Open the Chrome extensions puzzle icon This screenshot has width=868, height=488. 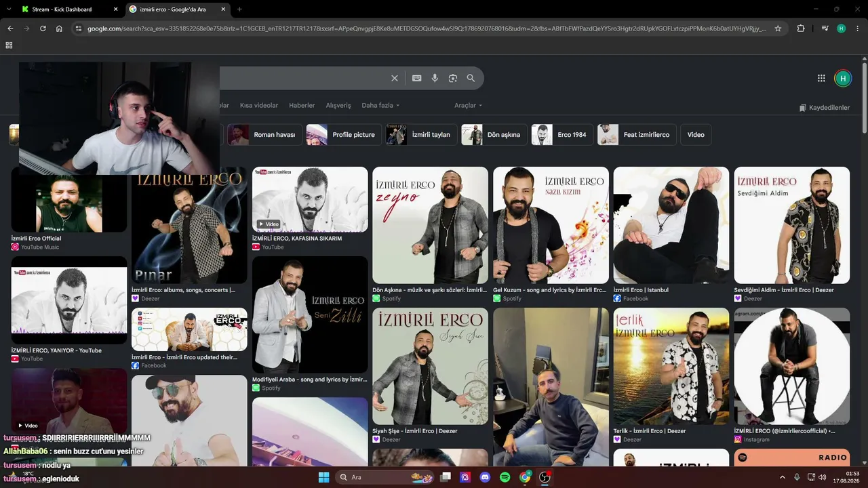click(x=801, y=28)
